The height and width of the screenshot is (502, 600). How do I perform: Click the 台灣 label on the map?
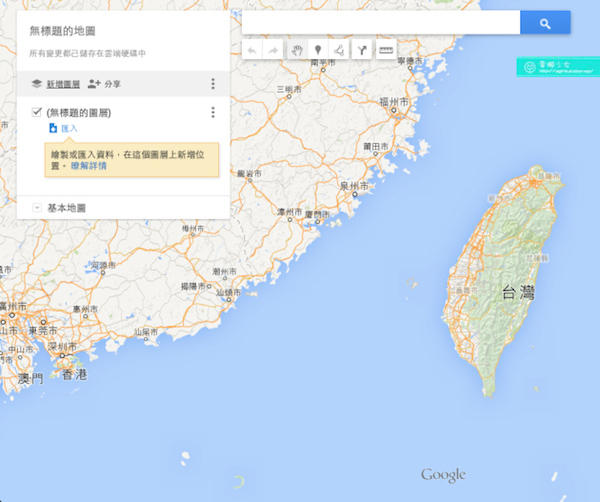click(x=519, y=293)
